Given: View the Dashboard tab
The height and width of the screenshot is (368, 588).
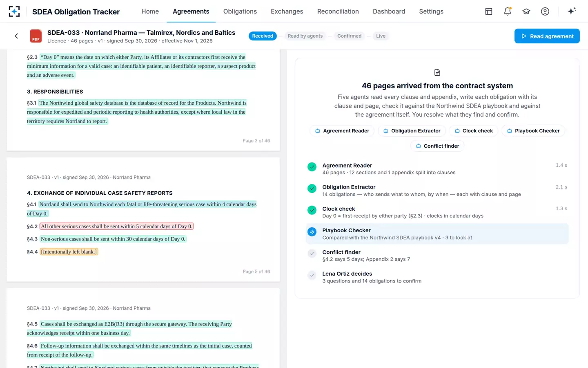Looking at the screenshot, I should coord(389,11).
